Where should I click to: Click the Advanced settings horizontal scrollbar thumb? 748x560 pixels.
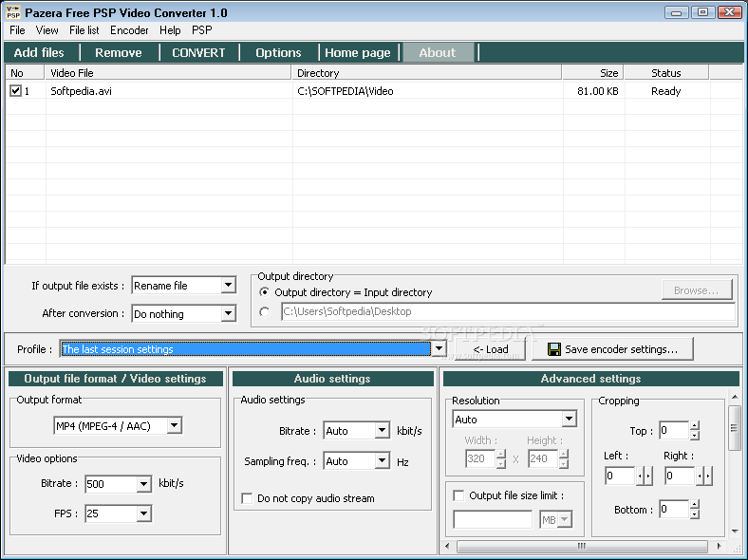coord(582,546)
